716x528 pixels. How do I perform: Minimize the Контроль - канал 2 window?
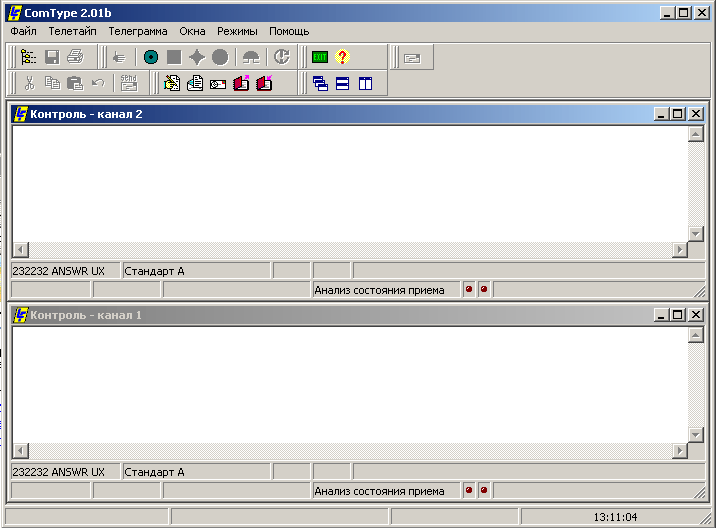[662, 114]
